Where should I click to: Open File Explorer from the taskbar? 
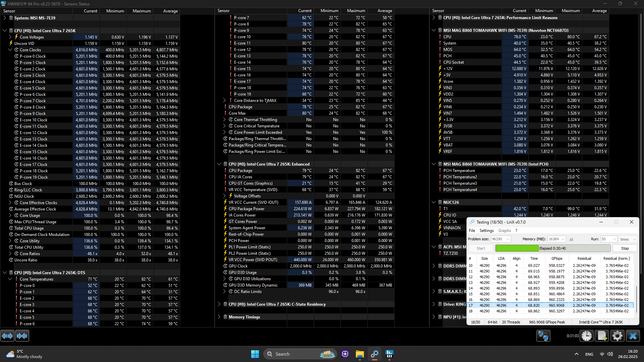point(360,354)
